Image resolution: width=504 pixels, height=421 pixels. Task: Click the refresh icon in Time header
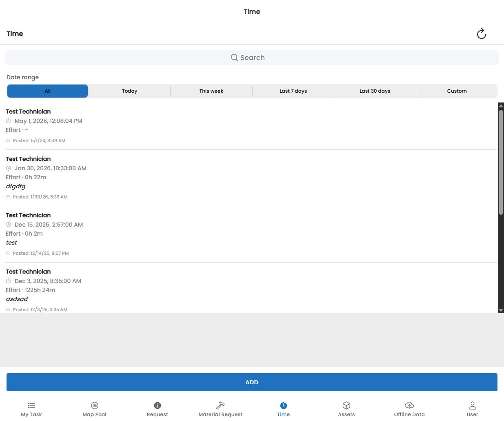(x=481, y=33)
